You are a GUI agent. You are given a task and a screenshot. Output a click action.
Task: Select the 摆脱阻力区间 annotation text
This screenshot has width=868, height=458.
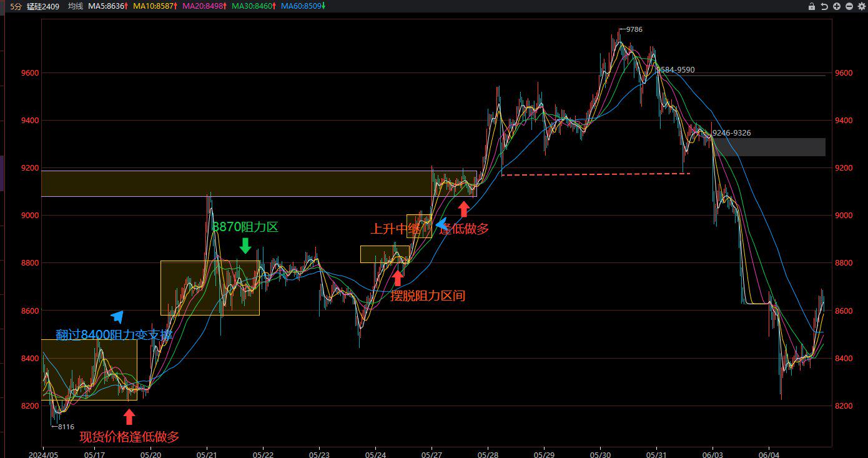pos(428,296)
